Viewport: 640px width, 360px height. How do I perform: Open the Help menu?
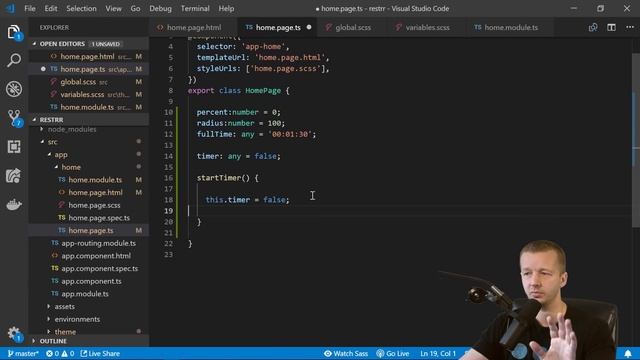click(226, 9)
